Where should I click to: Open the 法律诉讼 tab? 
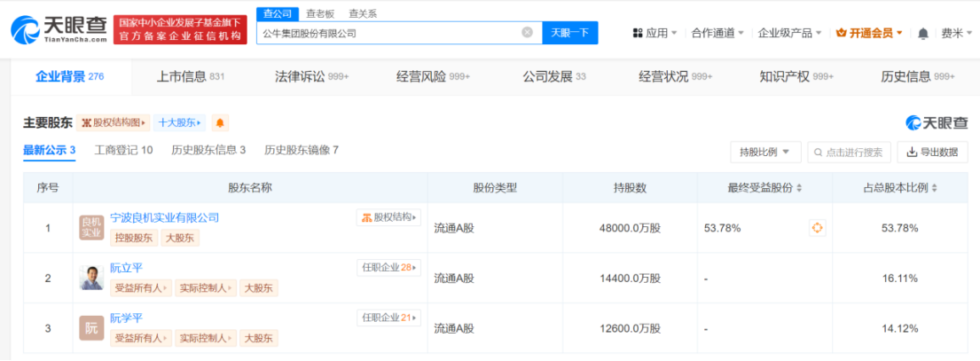(x=312, y=77)
